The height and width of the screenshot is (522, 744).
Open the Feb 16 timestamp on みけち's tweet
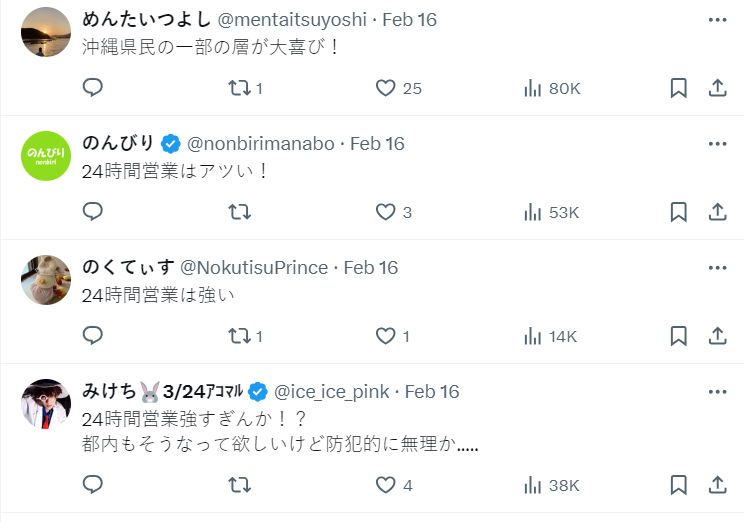(x=432, y=391)
